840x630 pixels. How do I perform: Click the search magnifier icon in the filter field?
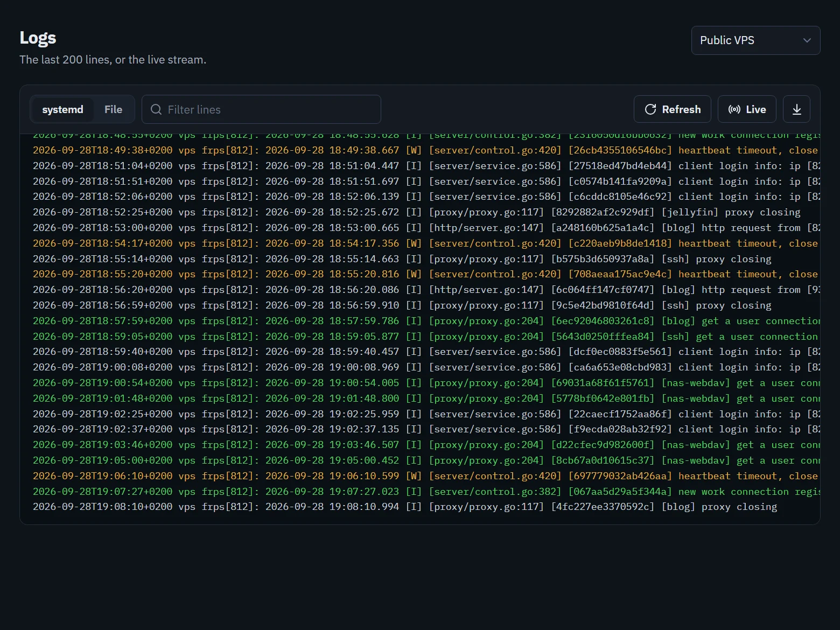coord(156,109)
